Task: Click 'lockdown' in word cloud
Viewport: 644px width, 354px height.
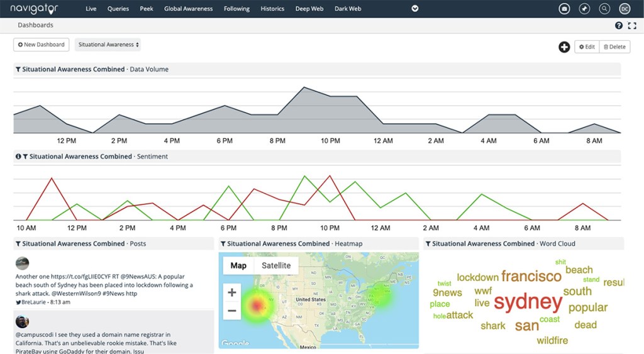Action: click(478, 278)
